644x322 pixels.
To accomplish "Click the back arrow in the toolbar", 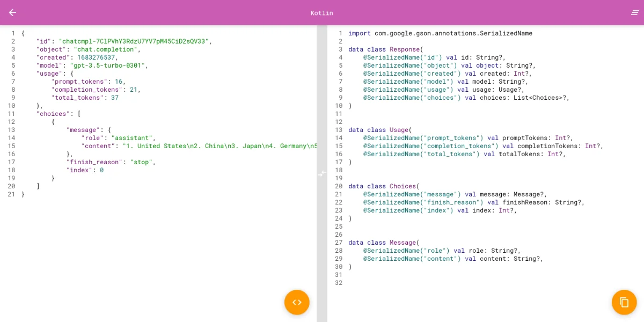I will [x=12, y=12].
